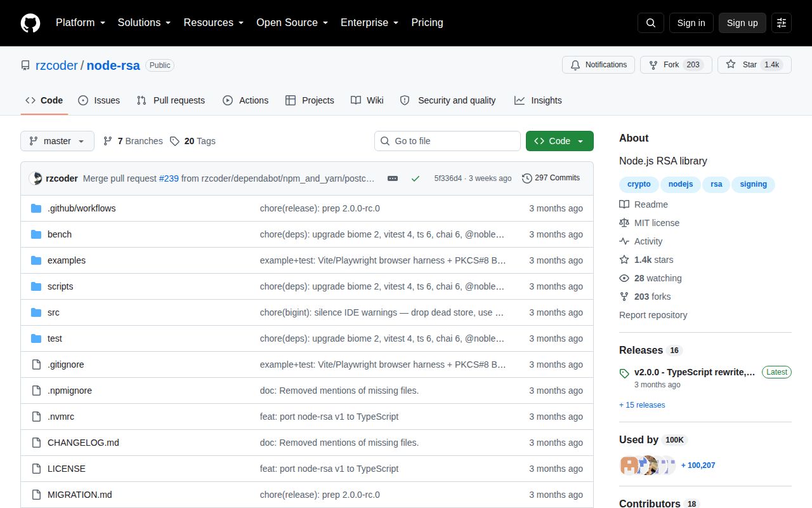
Task: Click the Notifications button
Action: click(598, 65)
